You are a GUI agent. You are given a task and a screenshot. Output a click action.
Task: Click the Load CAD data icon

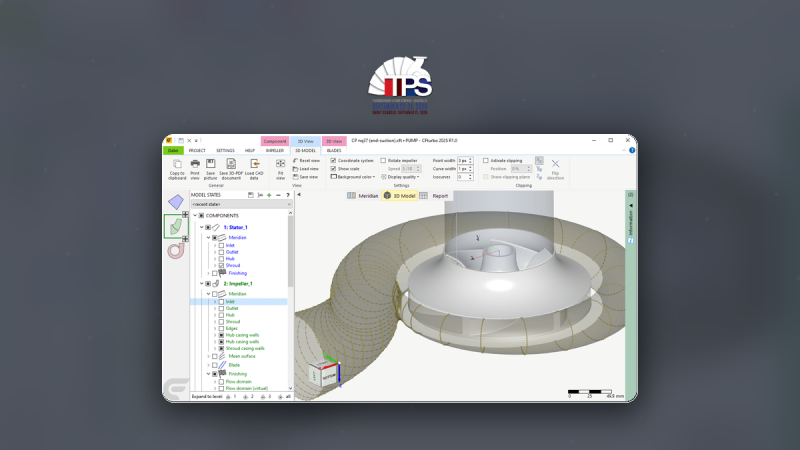click(x=254, y=164)
